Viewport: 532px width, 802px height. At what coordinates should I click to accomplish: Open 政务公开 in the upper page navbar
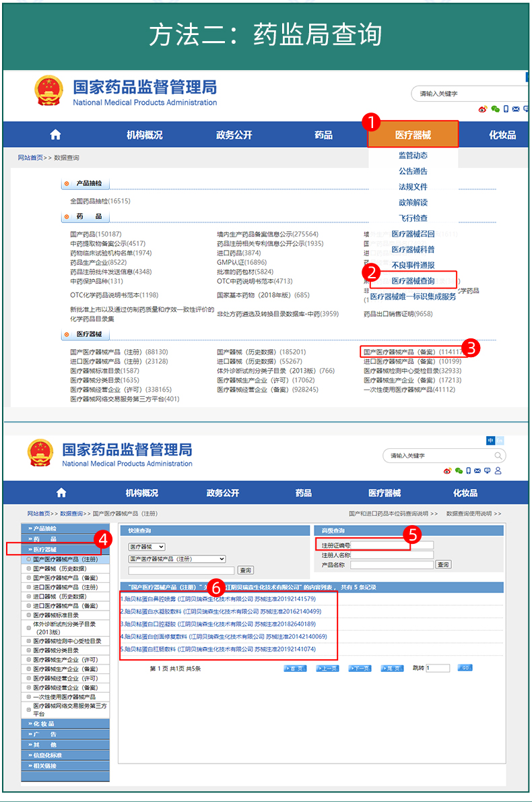coord(234,135)
